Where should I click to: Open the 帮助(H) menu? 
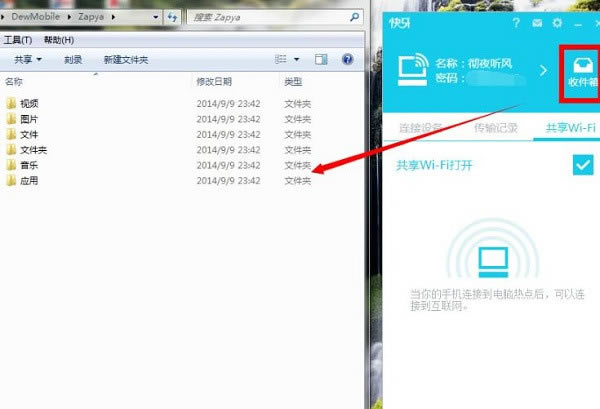coord(59,40)
